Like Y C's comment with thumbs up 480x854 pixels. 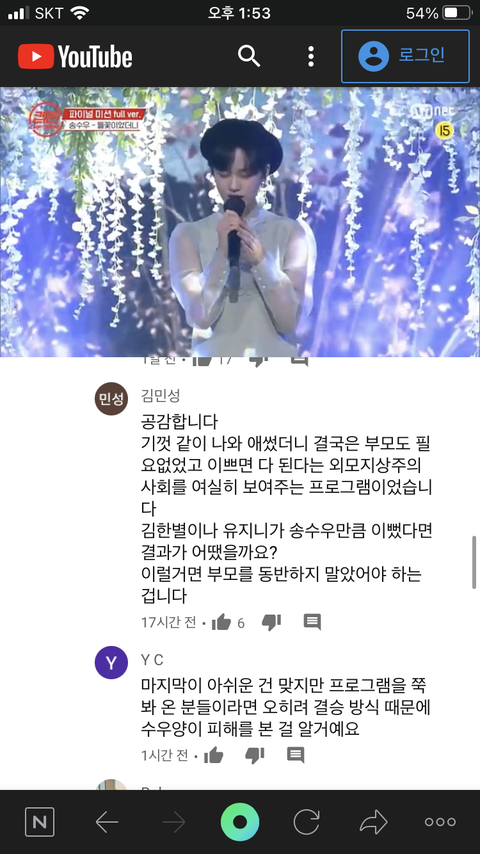pos(214,755)
